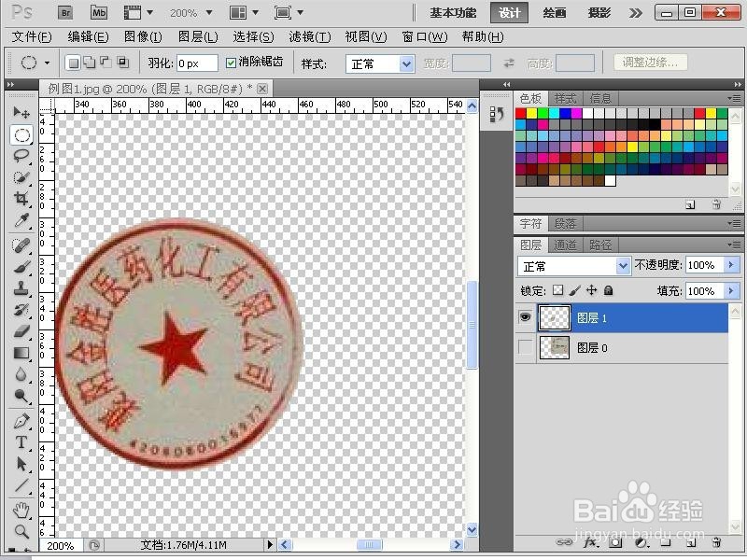Select the Clone Stamp tool
This screenshot has width=747, height=560.
pyautogui.click(x=21, y=288)
